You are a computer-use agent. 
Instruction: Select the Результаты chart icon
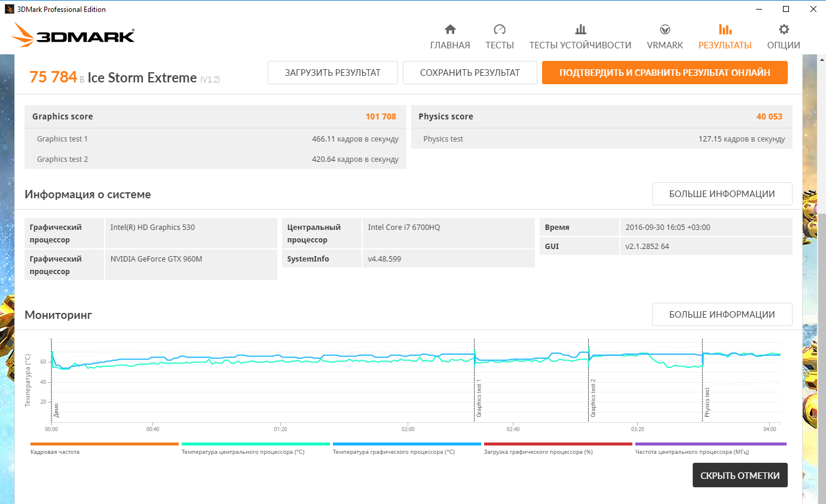tap(725, 30)
